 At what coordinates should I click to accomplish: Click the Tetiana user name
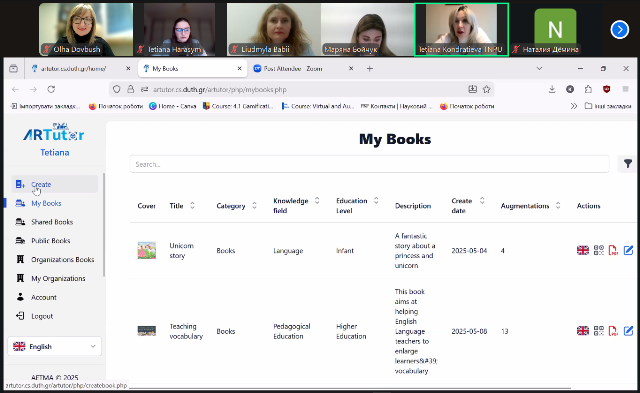coord(55,153)
